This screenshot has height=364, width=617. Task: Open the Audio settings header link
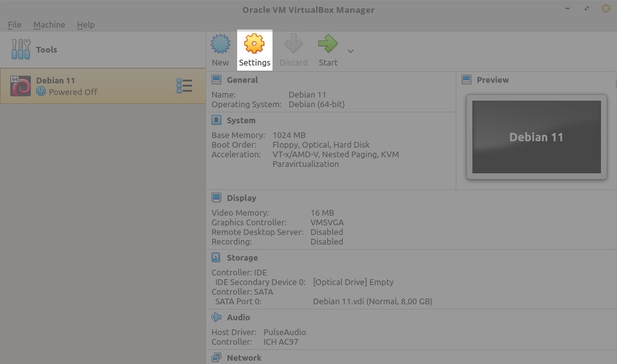[x=238, y=317]
